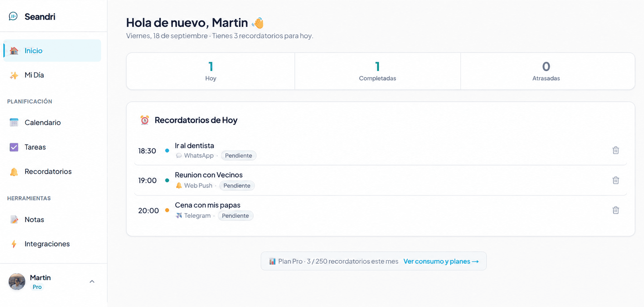Click the Seandri logo icon
The width and height of the screenshot is (644, 307).
13,16
